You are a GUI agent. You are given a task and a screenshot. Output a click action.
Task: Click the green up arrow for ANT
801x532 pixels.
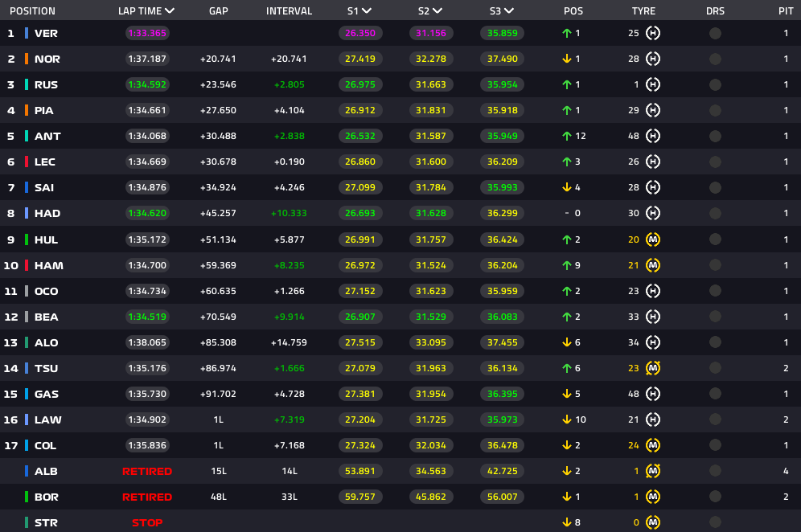[x=567, y=137]
